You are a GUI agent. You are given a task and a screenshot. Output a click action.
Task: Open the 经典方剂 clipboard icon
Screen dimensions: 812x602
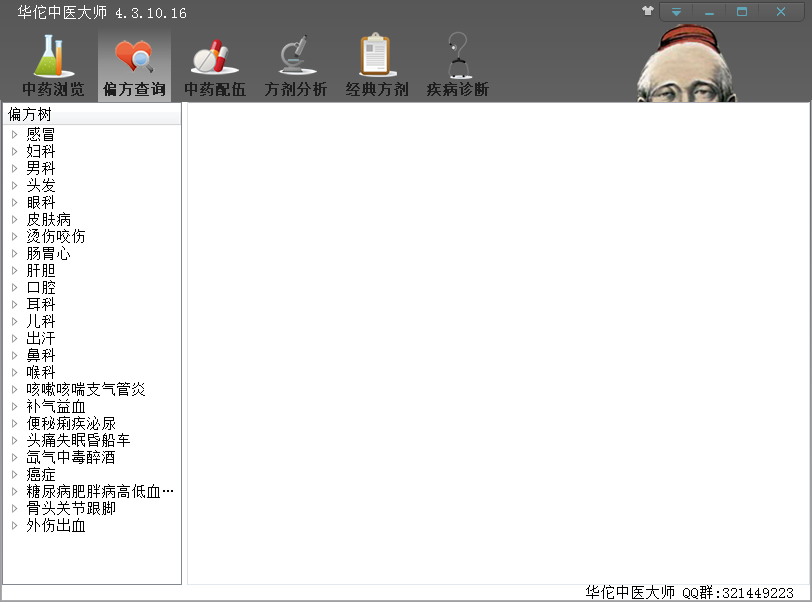[376, 57]
